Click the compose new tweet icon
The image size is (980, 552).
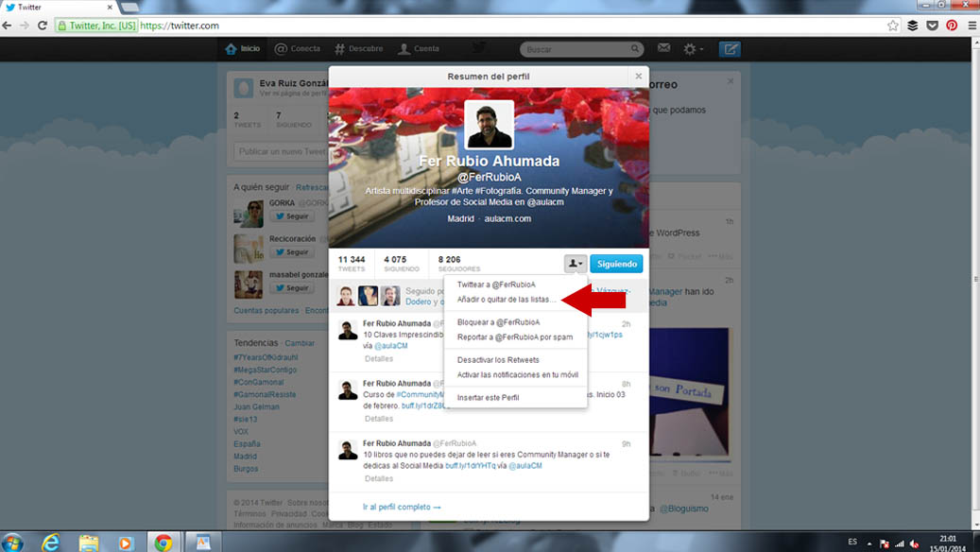pos(729,49)
